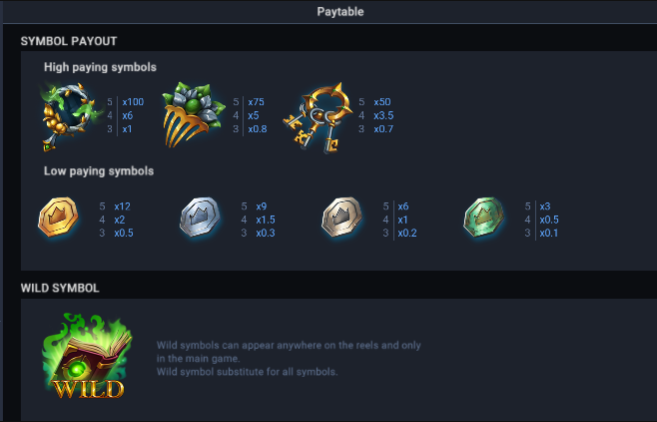Click the golden key ring symbol
The image size is (657, 422).
point(318,117)
